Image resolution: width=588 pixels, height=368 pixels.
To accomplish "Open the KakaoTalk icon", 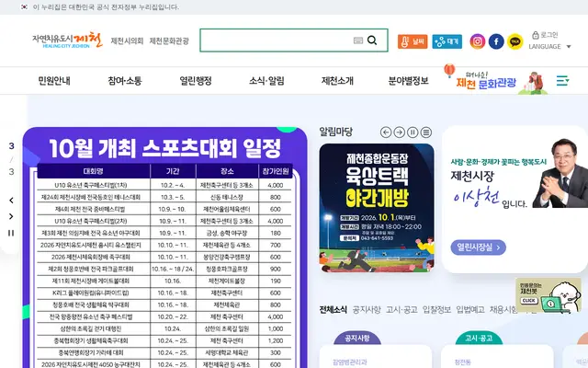I will pyautogui.click(x=514, y=41).
